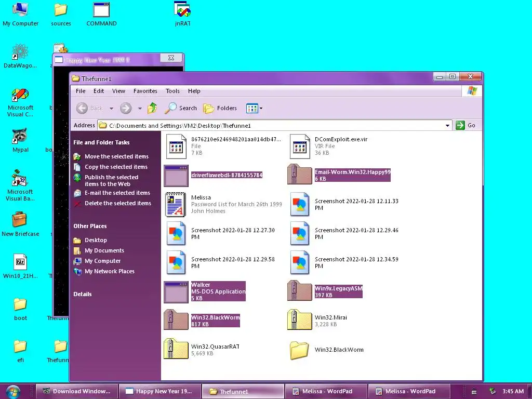Open the Forward history dropdown arrow
The height and width of the screenshot is (399, 532).
coord(140,109)
